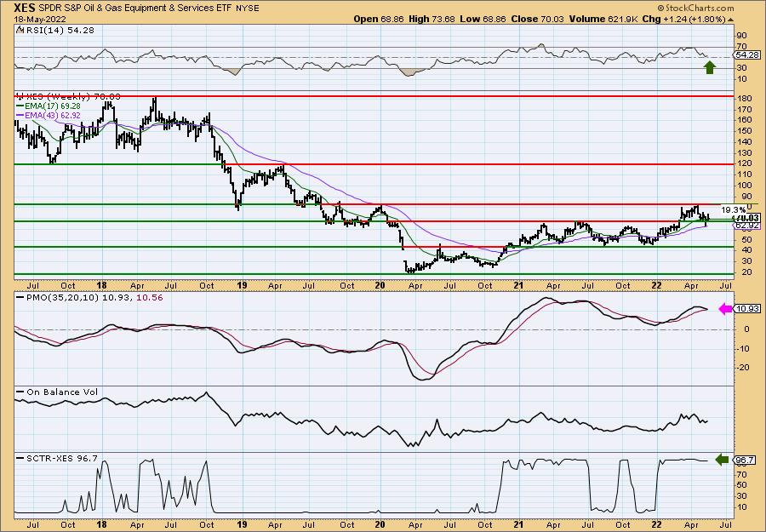Open the StockCharts.com copyright credit
Viewport: 766px width, 532px height.
(x=695, y=8)
